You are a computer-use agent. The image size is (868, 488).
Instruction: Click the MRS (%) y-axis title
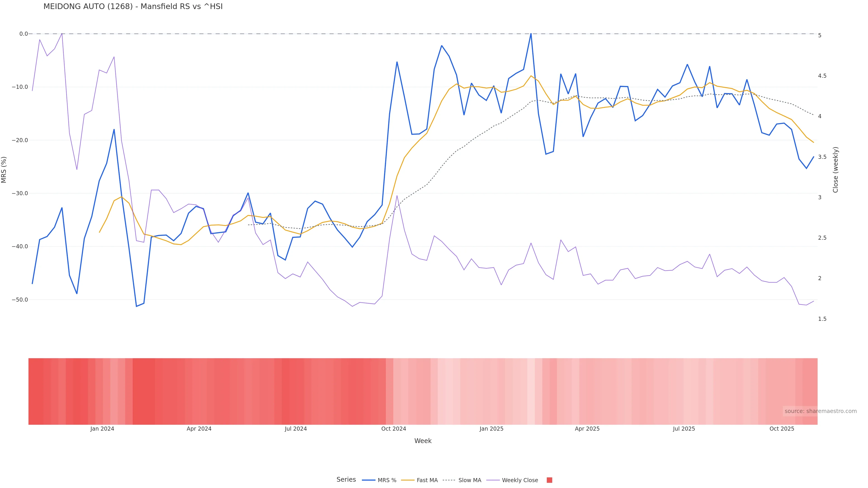4,170
